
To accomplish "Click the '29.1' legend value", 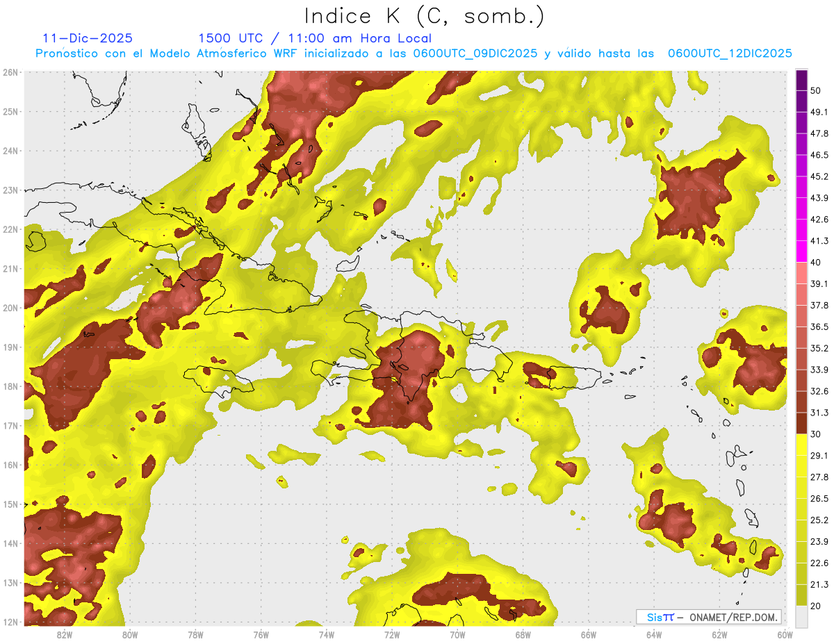I will click(x=819, y=456).
